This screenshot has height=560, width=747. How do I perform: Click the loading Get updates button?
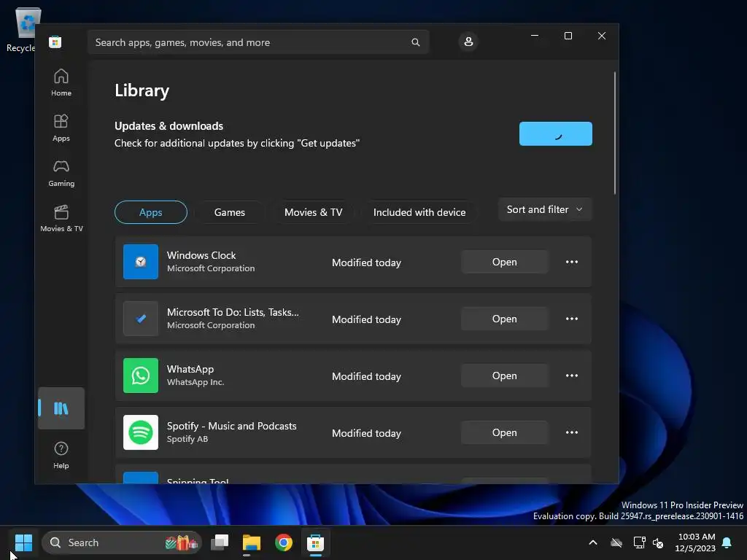[x=555, y=134]
